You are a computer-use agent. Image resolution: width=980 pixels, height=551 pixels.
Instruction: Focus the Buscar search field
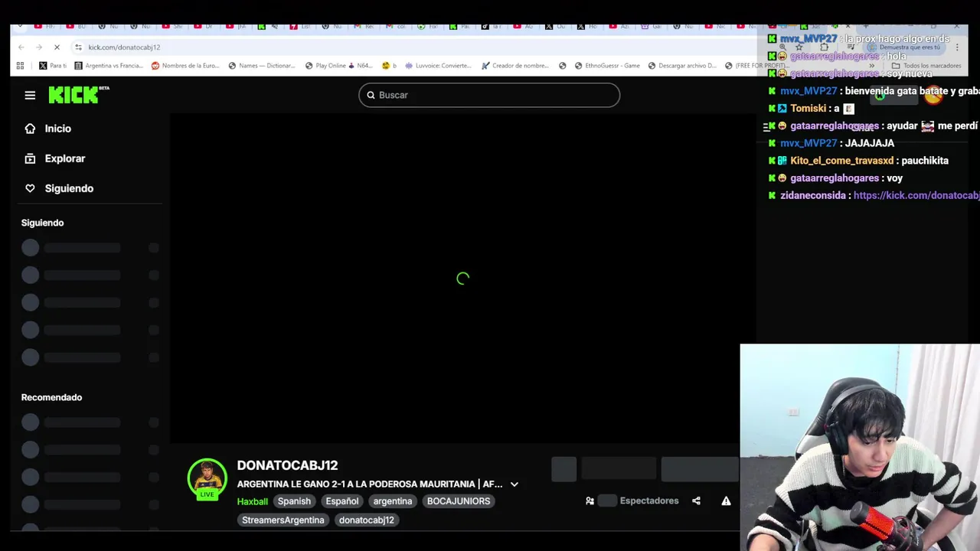(x=489, y=95)
